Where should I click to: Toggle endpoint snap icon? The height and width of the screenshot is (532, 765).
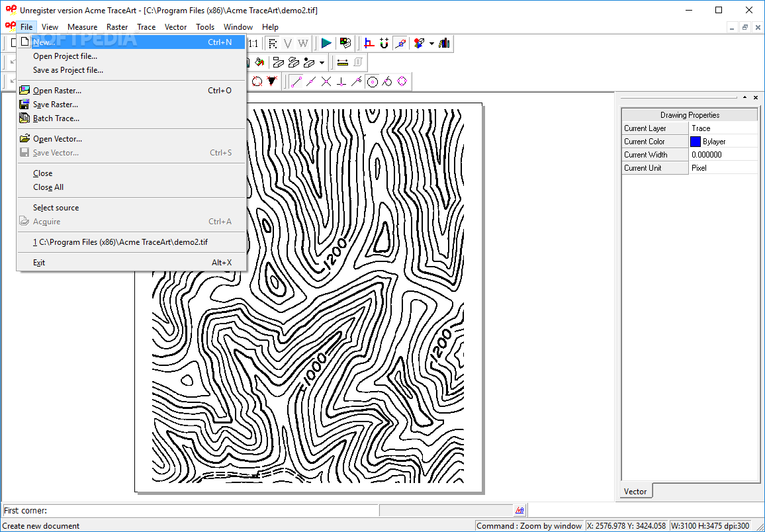296,81
